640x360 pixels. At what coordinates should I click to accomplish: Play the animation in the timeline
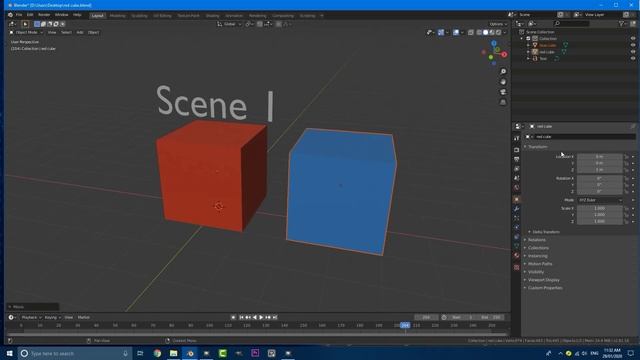pos(261,317)
